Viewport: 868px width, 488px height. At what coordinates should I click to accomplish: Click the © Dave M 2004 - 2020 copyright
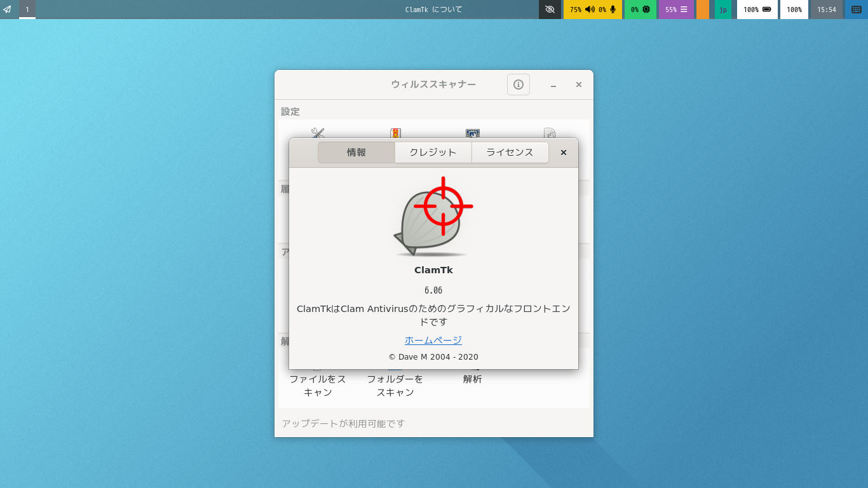coord(433,357)
